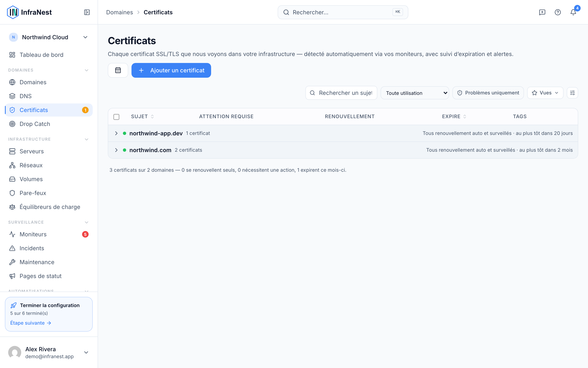
Task: Click the Domaines globe icon
Action: click(x=12, y=82)
